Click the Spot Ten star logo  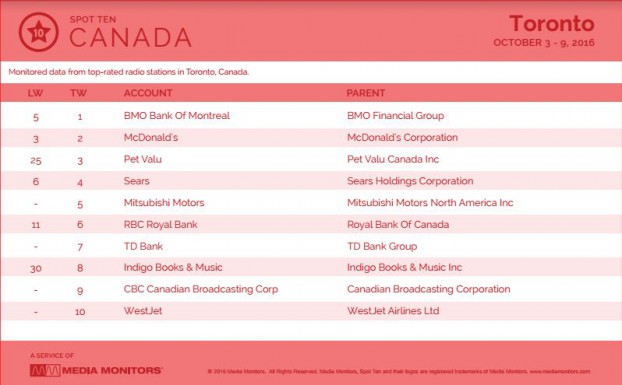tap(38, 32)
